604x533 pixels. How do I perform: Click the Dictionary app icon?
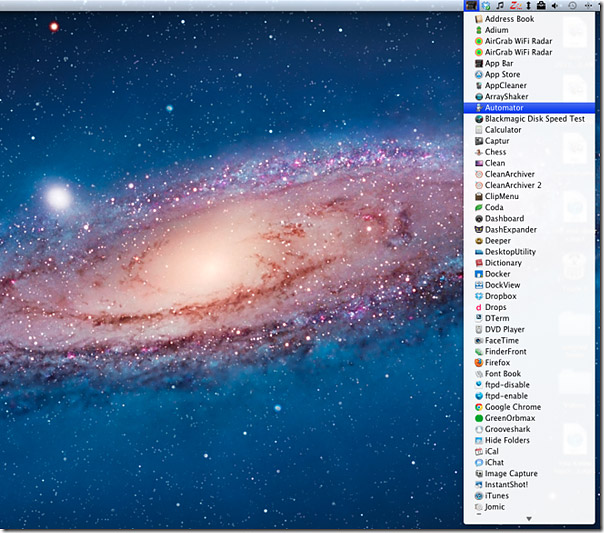479,263
